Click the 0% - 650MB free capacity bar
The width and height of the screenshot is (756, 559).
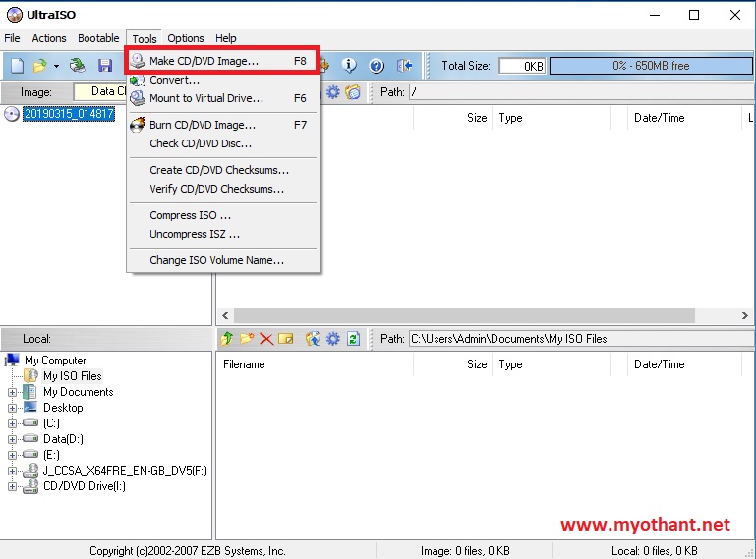click(x=651, y=66)
